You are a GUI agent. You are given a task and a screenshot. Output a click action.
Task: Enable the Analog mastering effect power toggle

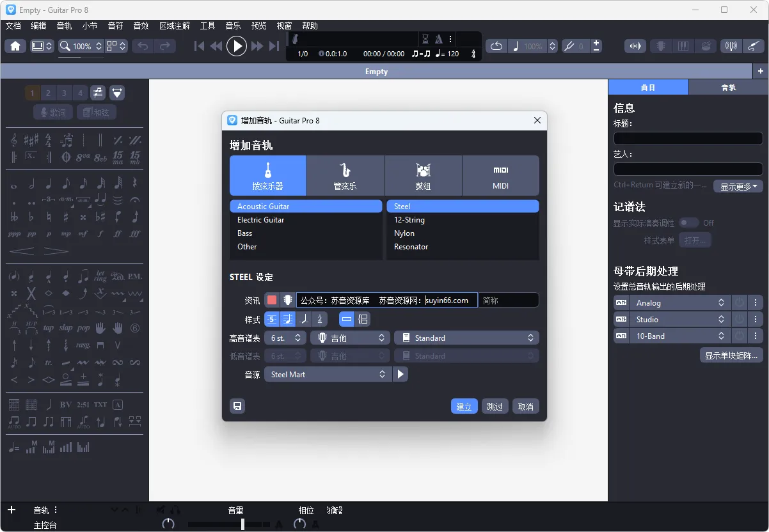coord(740,302)
